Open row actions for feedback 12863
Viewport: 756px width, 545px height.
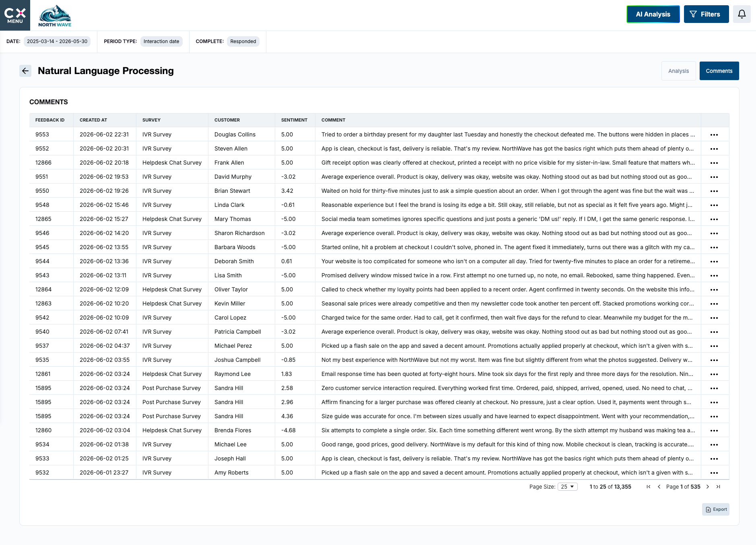(714, 304)
